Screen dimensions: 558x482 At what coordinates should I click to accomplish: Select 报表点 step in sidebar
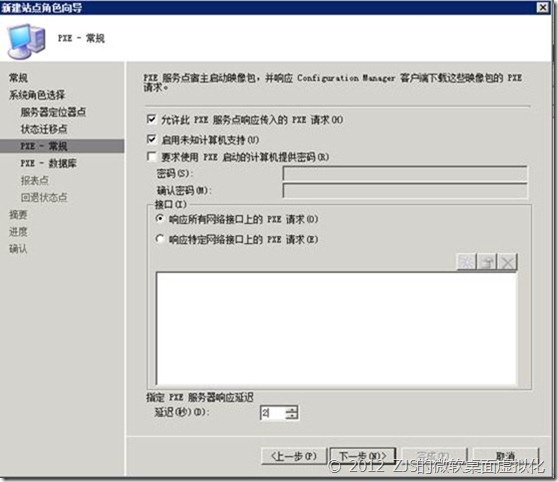35,180
